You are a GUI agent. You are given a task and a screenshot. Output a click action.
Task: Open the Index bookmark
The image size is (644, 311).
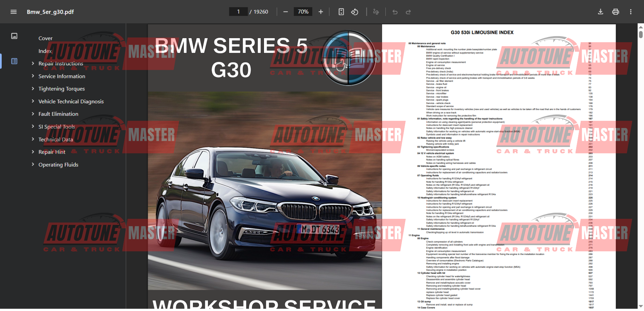(x=45, y=51)
